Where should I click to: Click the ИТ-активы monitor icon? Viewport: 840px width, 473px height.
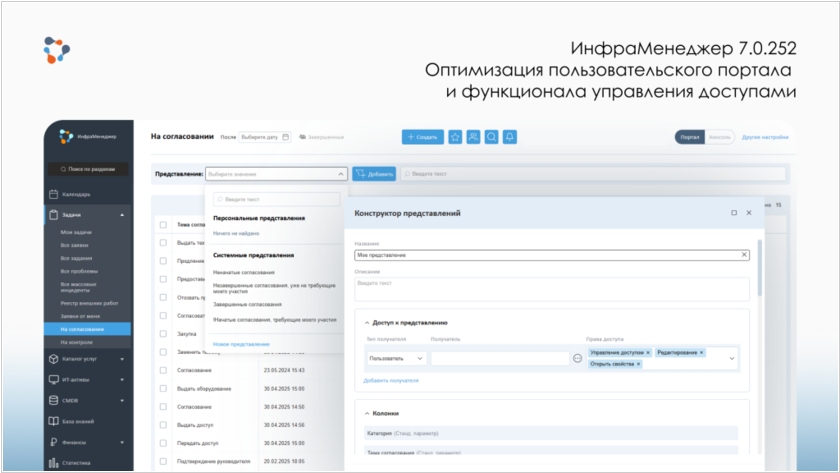[x=54, y=380]
